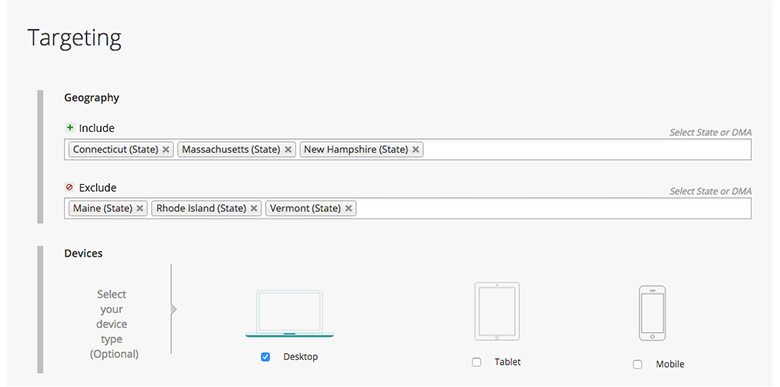The height and width of the screenshot is (387, 780).
Task: Remove the Massachusetts (State) tag
Action: 288,150
